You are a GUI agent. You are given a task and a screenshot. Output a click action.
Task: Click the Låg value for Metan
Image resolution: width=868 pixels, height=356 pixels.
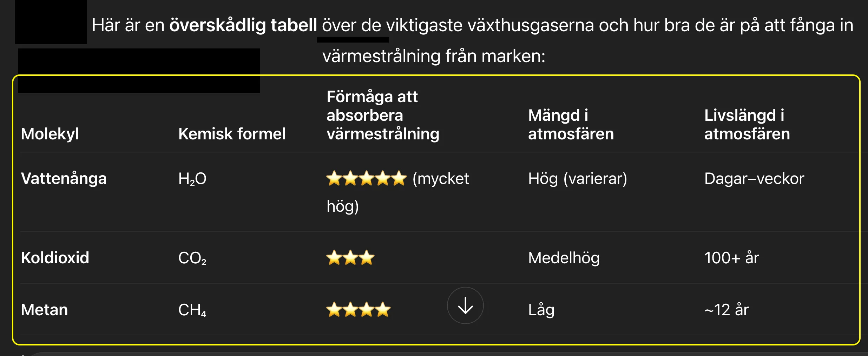[540, 309]
